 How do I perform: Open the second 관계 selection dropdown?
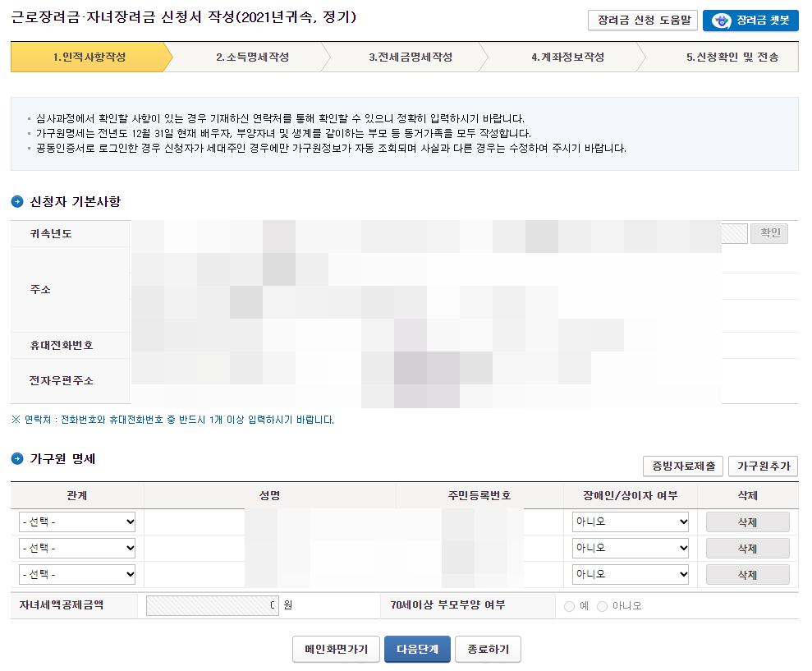pyautogui.click(x=76, y=548)
